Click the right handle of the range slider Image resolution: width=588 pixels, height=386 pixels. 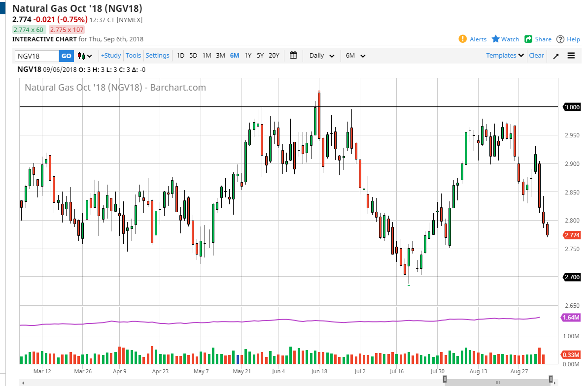(x=551, y=379)
